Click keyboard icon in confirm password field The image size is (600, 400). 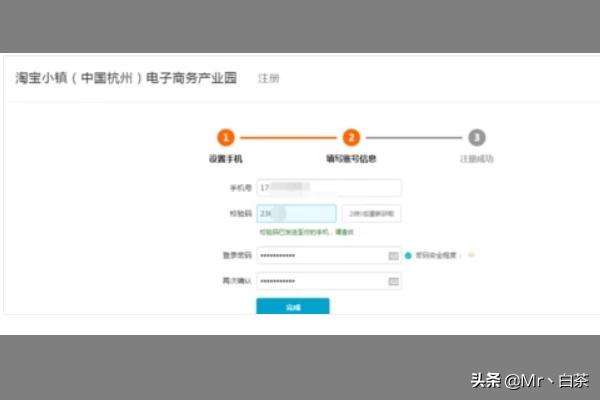coord(393,281)
